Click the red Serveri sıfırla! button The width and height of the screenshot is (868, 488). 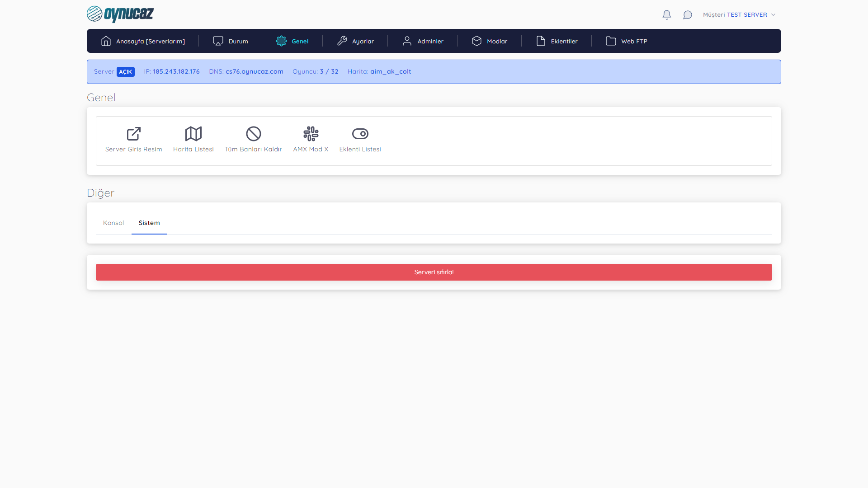point(434,272)
